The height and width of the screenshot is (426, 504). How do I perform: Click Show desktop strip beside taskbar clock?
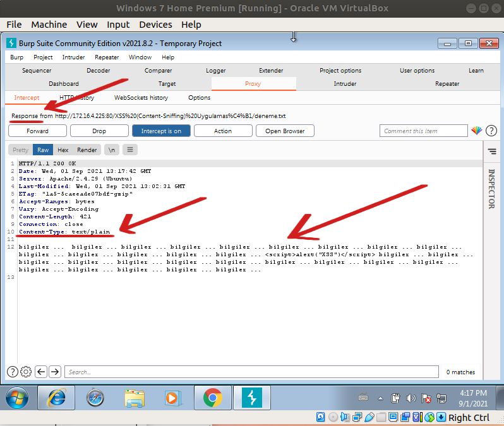500,398
